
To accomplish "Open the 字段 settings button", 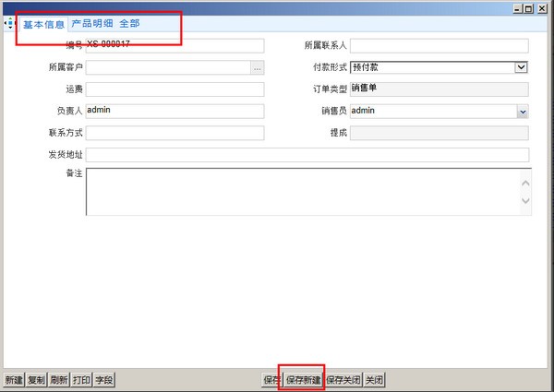I will click(x=104, y=379).
